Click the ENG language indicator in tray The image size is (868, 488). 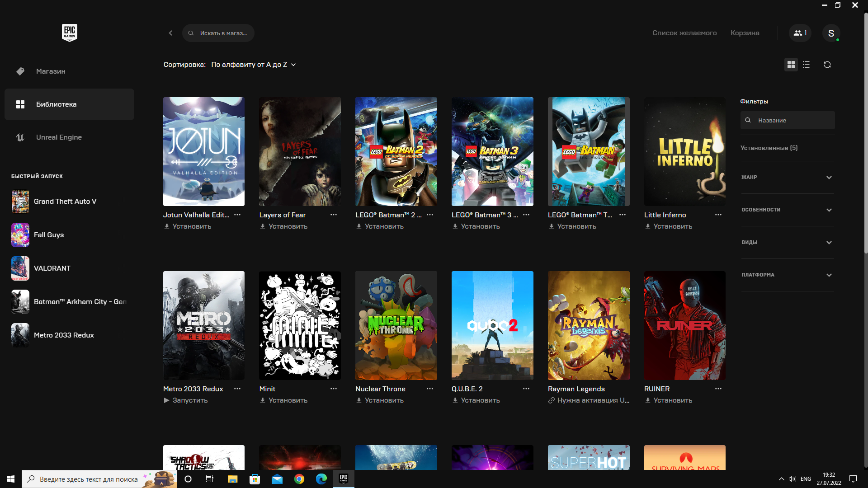(806, 479)
